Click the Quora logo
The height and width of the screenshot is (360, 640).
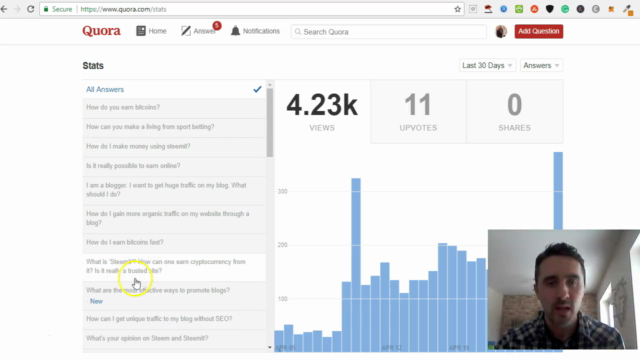(101, 31)
